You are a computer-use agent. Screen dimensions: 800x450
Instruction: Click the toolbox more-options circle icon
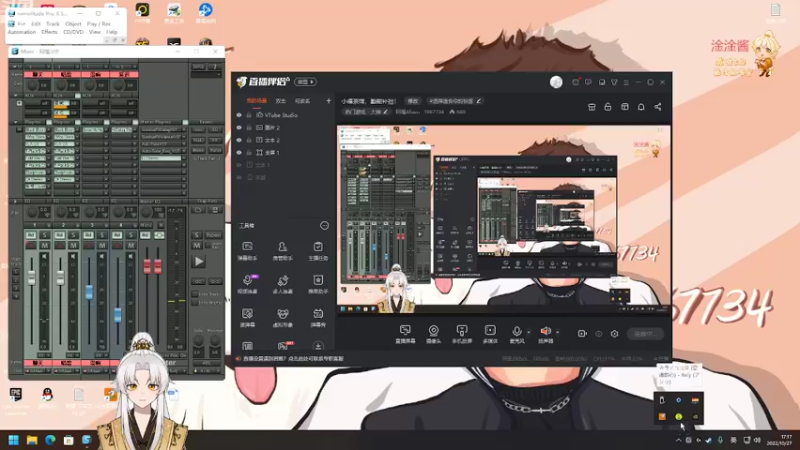pyautogui.click(x=324, y=226)
